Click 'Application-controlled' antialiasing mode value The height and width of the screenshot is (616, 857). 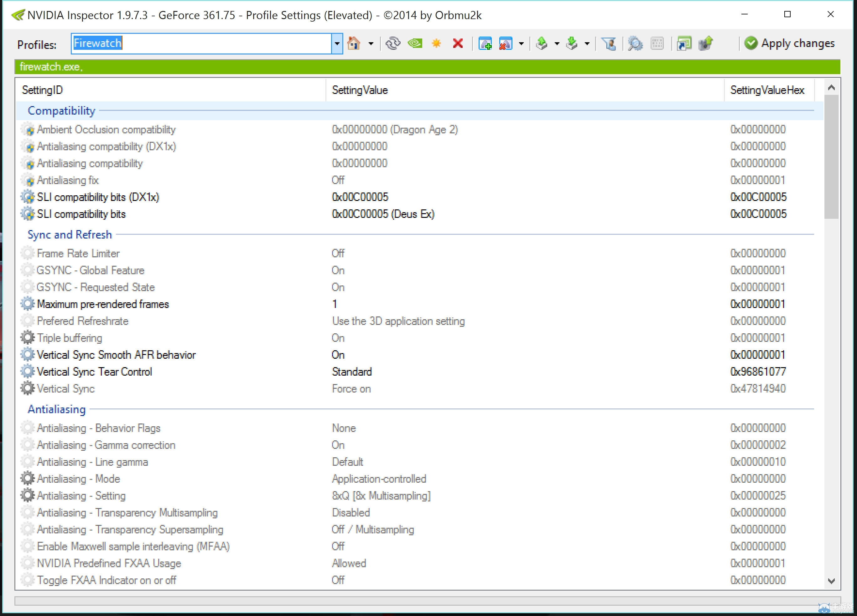(x=379, y=479)
